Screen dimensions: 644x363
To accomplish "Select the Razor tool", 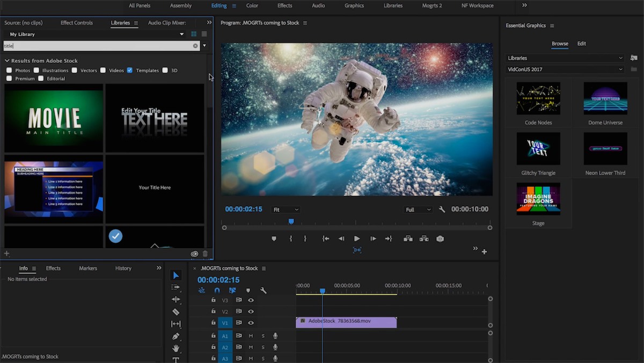I will (x=175, y=311).
